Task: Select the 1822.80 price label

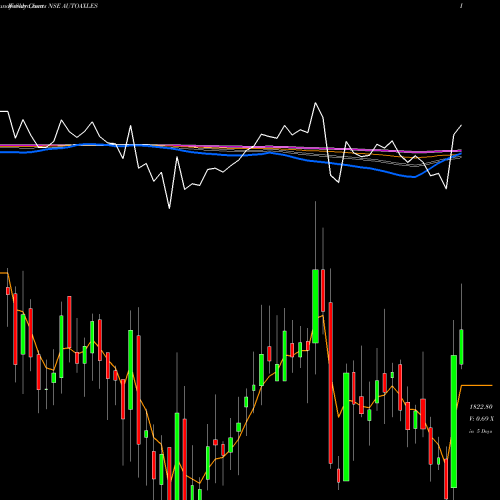Action: tap(481, 407)
